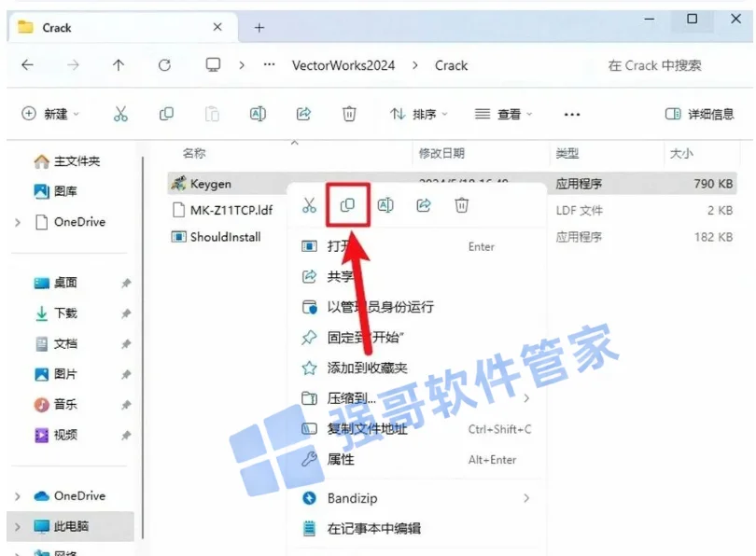
Task: Click chevron after VectorWorks2024 in breadcrumb
Action: [415, 64]
